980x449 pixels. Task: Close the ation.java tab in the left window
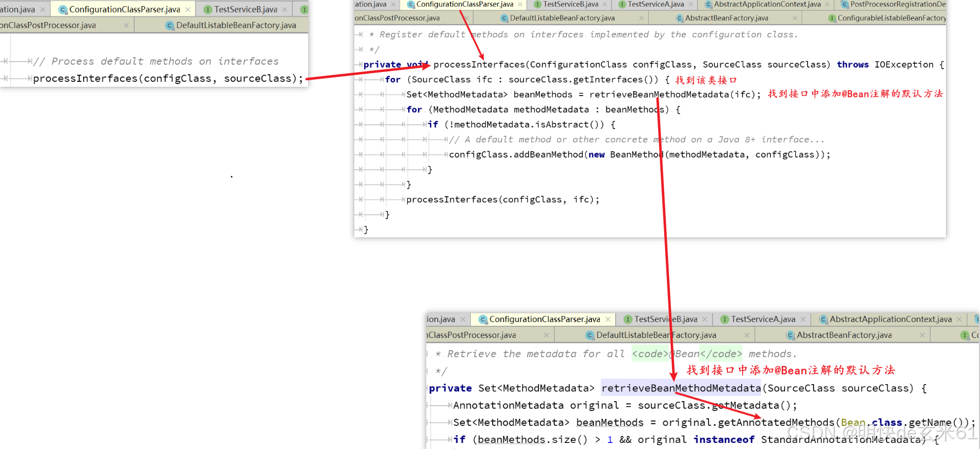(x=43, y=9)
